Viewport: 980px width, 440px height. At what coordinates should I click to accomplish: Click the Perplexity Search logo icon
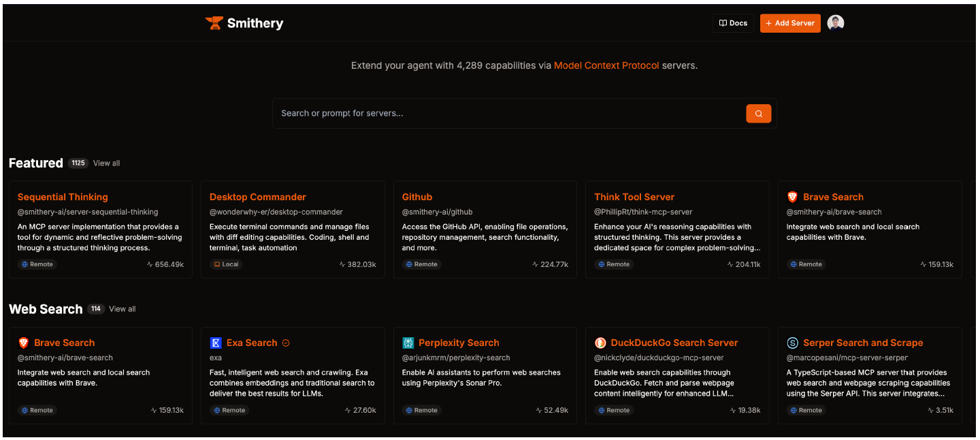pyautogui.click(x=408, y=343)
